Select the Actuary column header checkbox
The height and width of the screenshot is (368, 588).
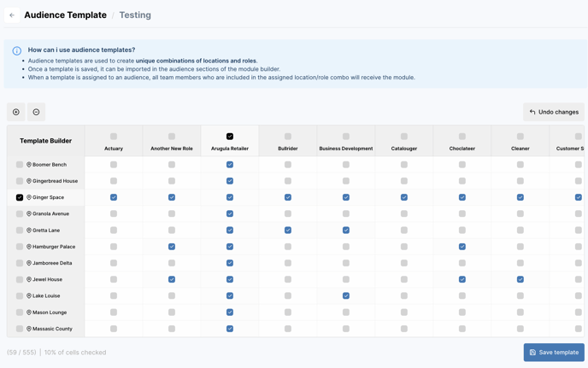click(114, 137)
